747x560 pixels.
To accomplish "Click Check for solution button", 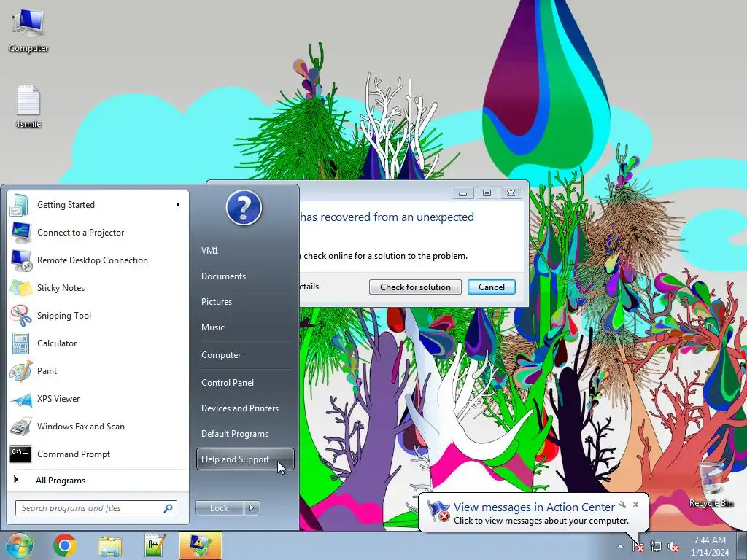I will click(415, 287).
